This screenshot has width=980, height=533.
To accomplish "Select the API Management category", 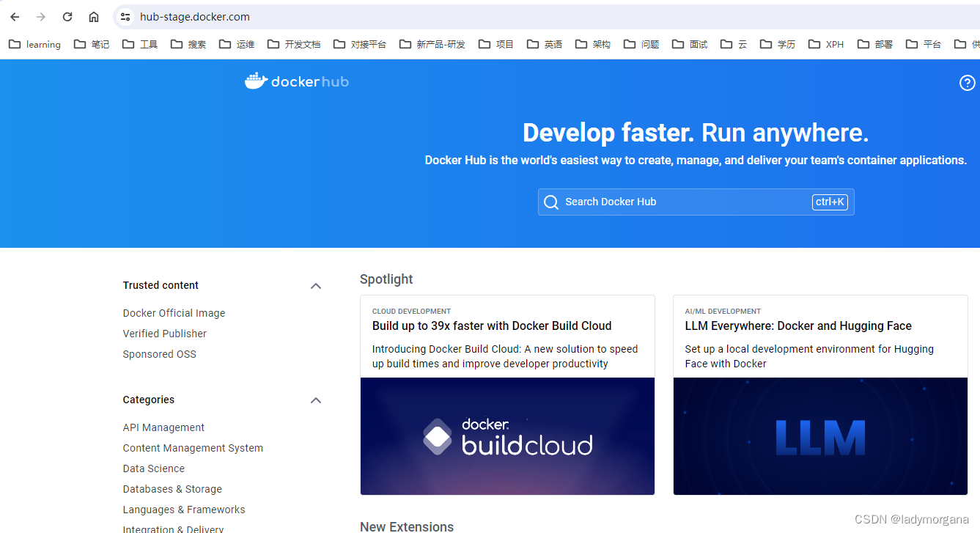I will (163, 427).
